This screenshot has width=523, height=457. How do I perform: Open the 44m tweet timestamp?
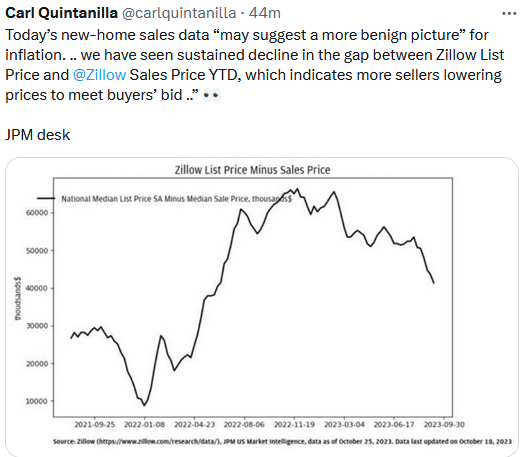pyautogui.click(x=265, y=13)
